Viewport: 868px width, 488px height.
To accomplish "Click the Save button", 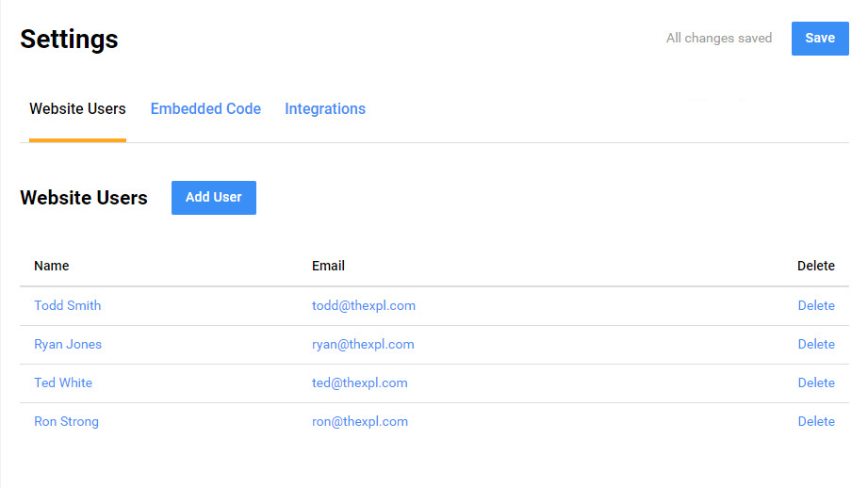I will (x=820, y=39).
